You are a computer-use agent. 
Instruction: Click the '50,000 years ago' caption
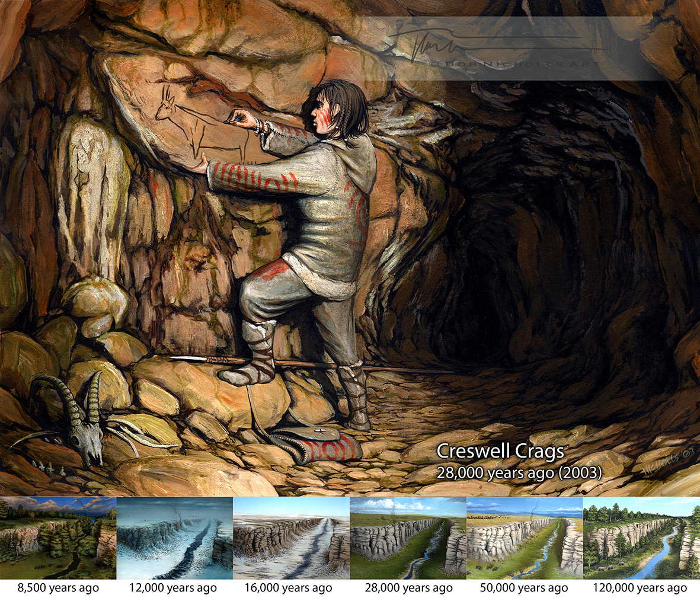pos(524,588)
